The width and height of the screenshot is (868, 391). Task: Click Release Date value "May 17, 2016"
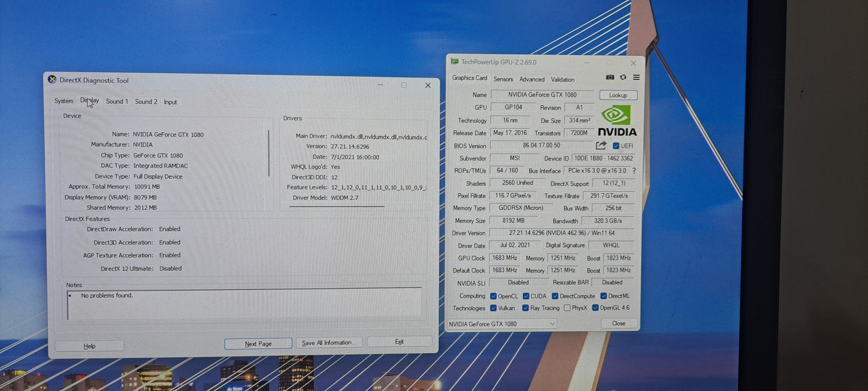(510, 133)
